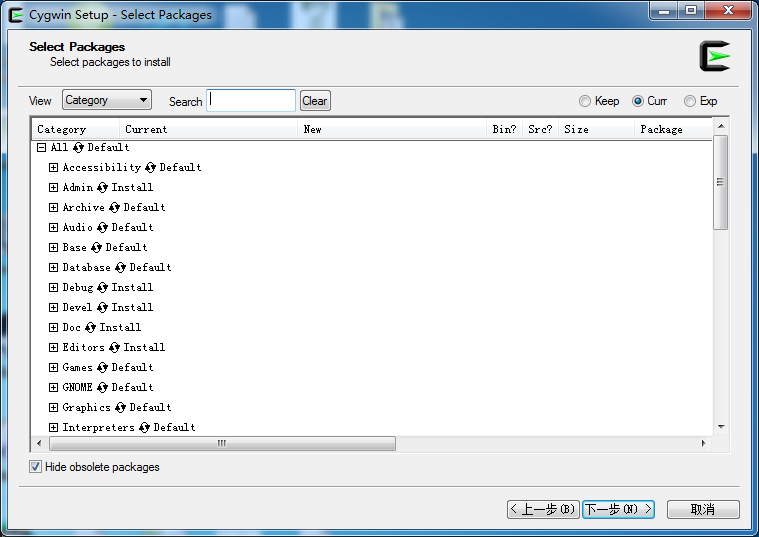The height and width of the screenshot is (537, 759).
Task: Expand the Accessibility category
Action: (x=53, y=168)
